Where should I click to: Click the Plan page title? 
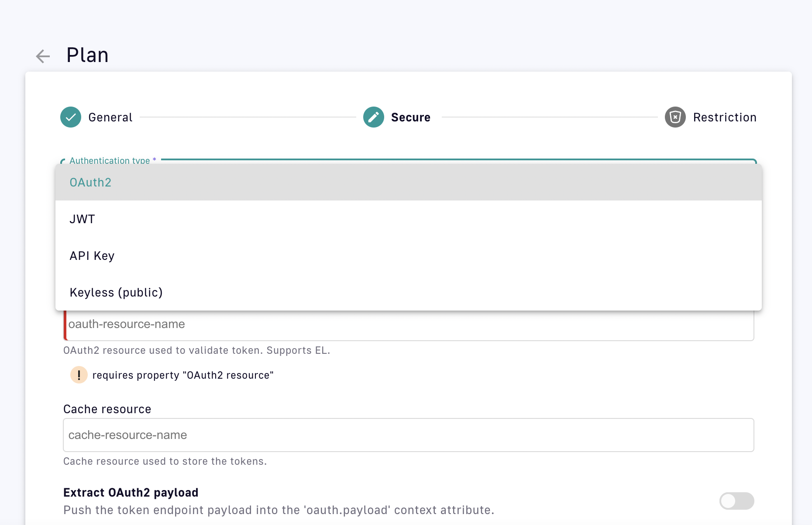click(87, 55)
